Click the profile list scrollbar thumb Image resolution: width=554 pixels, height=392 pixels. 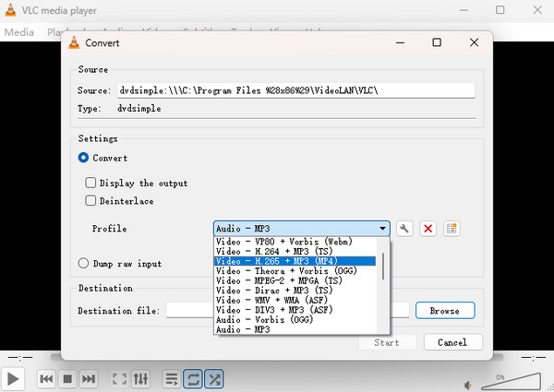coord(383,267)
